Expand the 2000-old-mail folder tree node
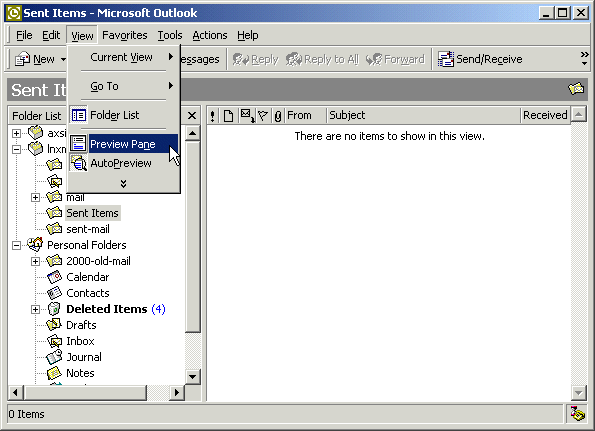The image size is (595, 431). point(35,261)
